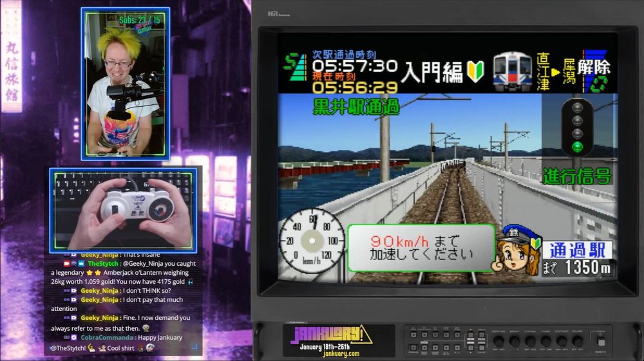Click the 丸信旅館 vertical sign
The height and width of the screenshot is (361, 644).
pyautogui.click(x=12, y=71)
